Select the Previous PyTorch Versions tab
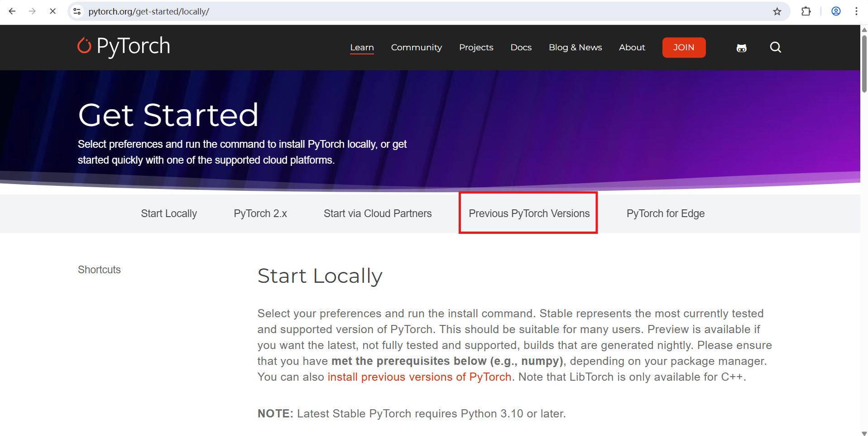Screen dimensions: 868x436 pos(529,213)
